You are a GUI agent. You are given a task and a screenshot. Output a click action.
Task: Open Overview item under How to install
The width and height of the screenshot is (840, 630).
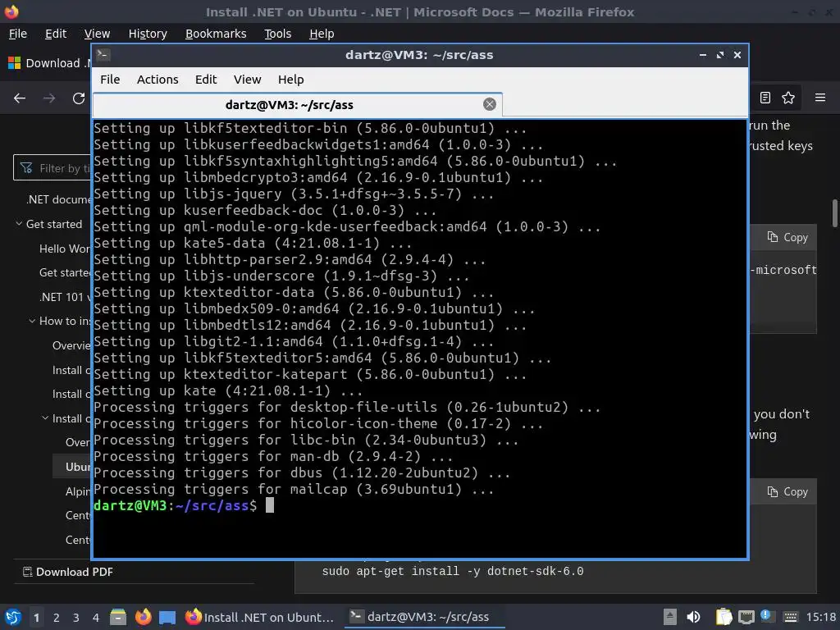72,345
